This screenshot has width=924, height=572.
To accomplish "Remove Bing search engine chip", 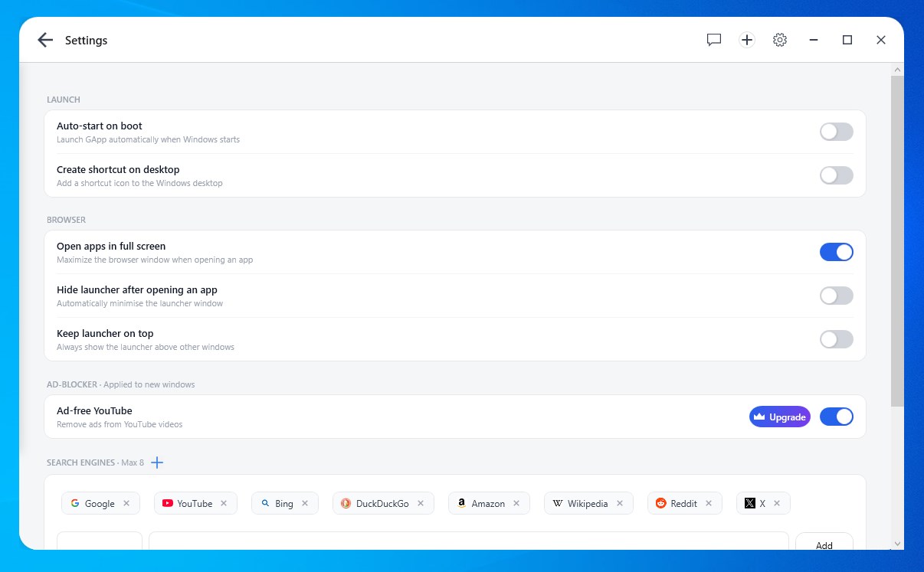I will [x=305, y=503].
